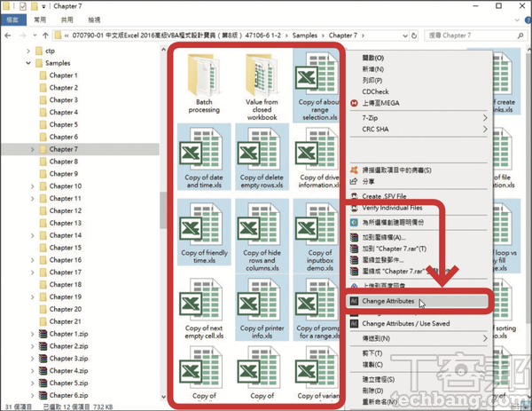The image size is (532, 411).
Task: Open quick access toolbar customize dropdown
Action: point(43,6)
